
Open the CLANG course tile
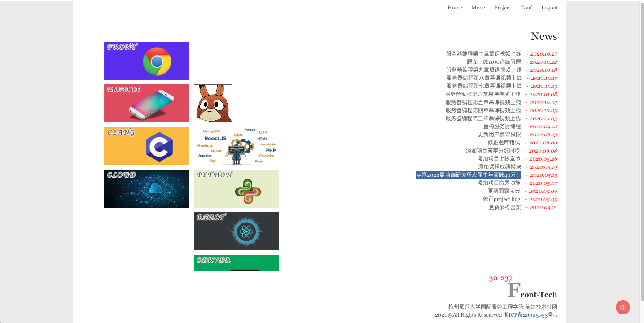click(x=147, y=146)
